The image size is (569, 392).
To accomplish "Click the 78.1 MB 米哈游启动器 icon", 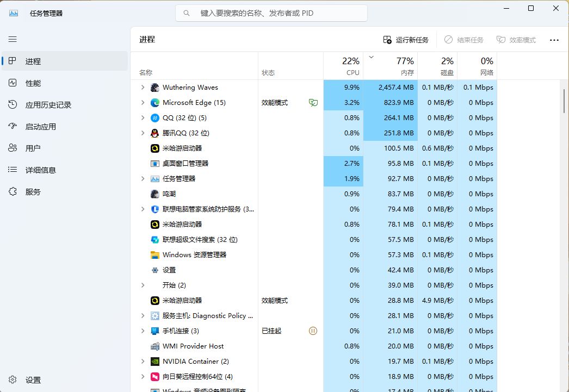I will pos(155,225).
